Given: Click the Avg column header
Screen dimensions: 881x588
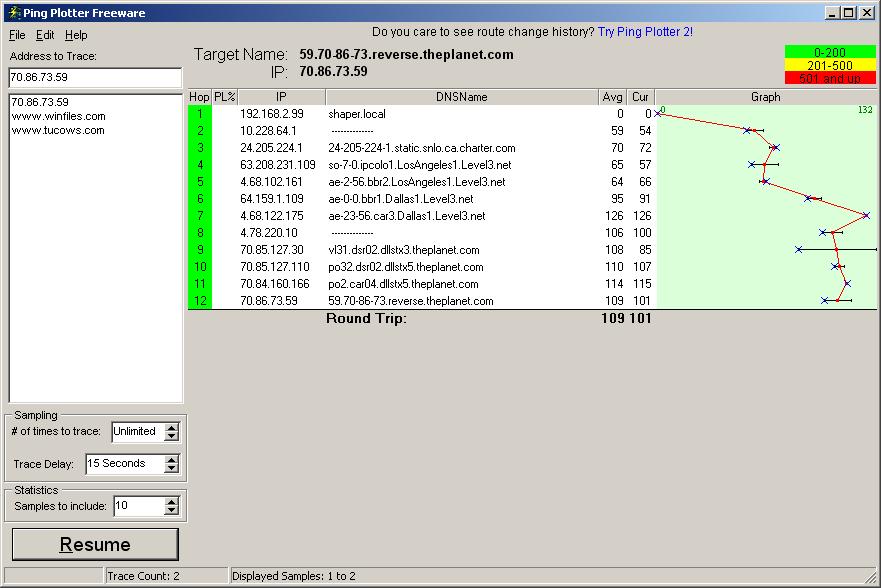Looking at the screenshot, I should 612,97.
